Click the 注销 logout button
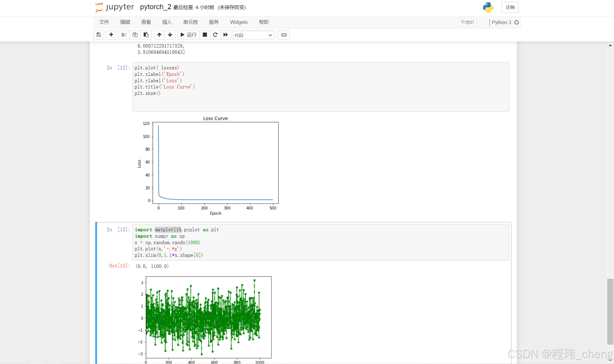The height and width of the screenshot is (364, 614). click(510, 7)
